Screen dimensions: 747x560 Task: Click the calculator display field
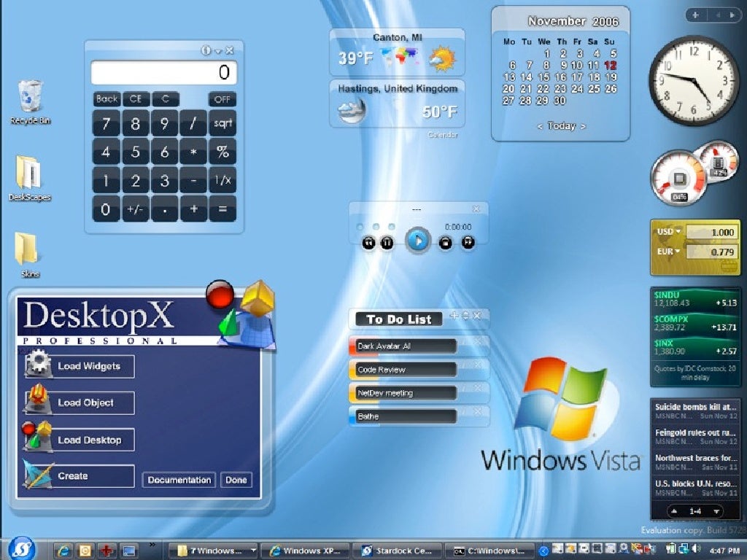click(x=163, y=72)
